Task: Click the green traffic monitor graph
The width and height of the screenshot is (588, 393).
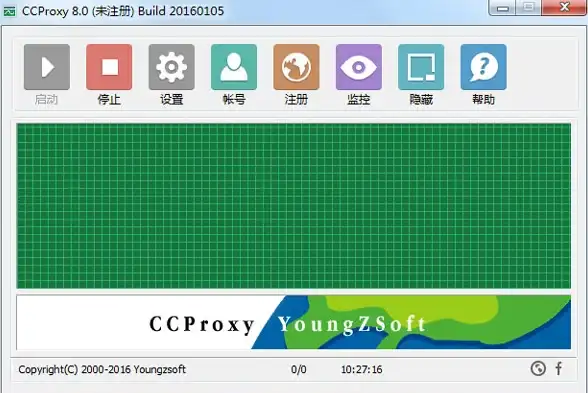Action: [294, 206]
